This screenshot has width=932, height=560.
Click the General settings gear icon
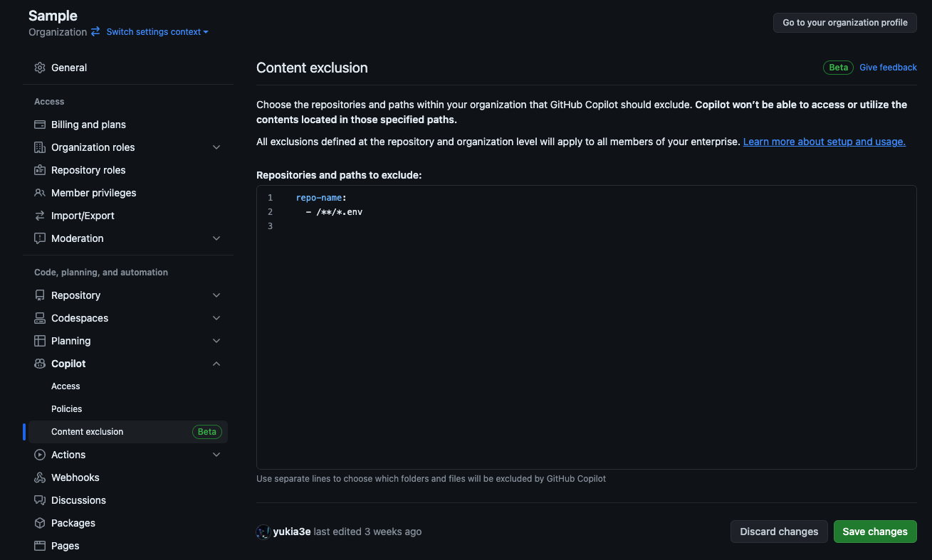(x=39, y=67)
